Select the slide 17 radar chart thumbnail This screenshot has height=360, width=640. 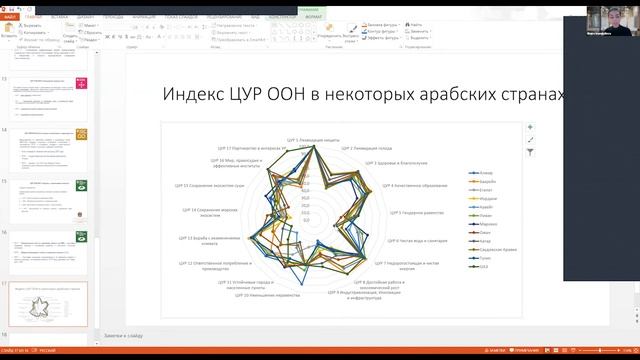pos(48,304)
